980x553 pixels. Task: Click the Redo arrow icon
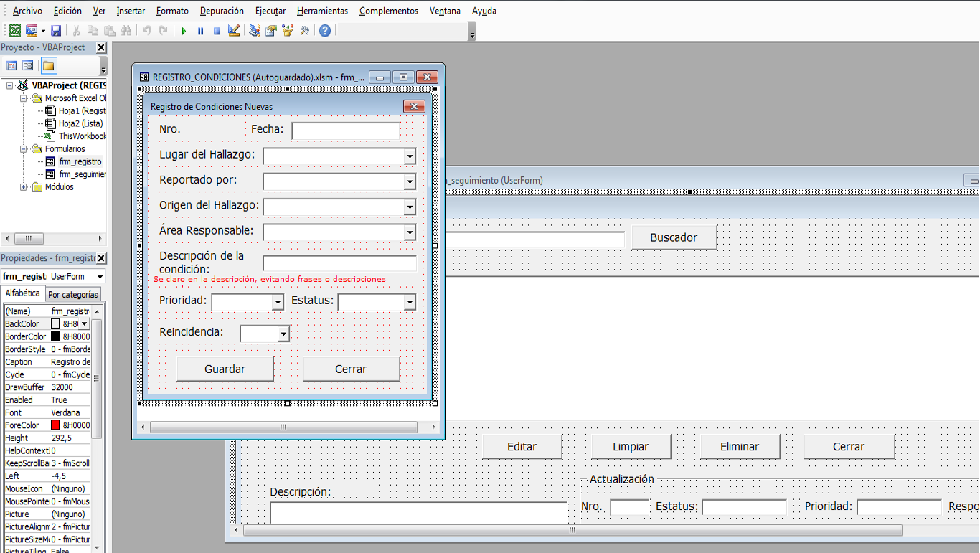pos(164,31)
